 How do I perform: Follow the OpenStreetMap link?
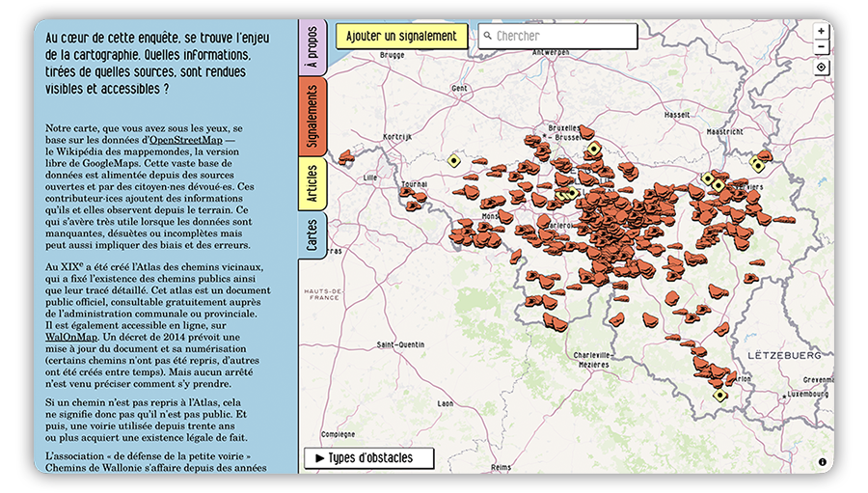tap(186, 140)
